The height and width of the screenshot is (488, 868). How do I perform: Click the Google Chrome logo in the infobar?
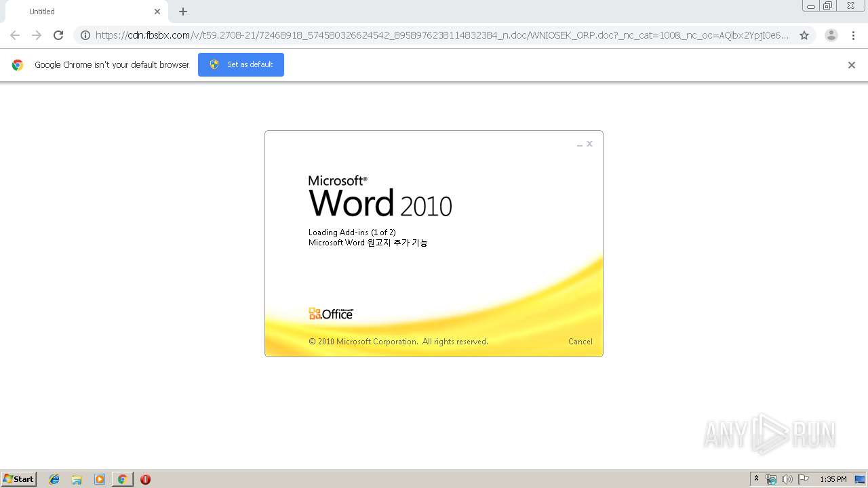click(18, 65)
